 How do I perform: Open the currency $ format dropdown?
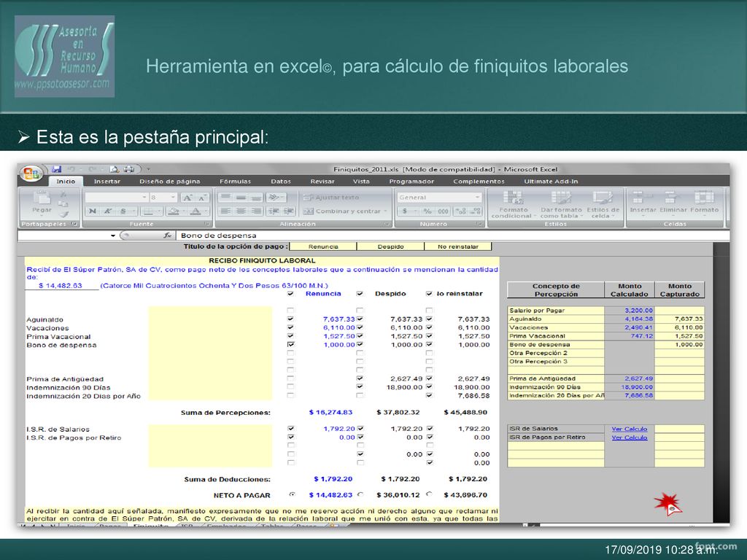pos(417,211)
